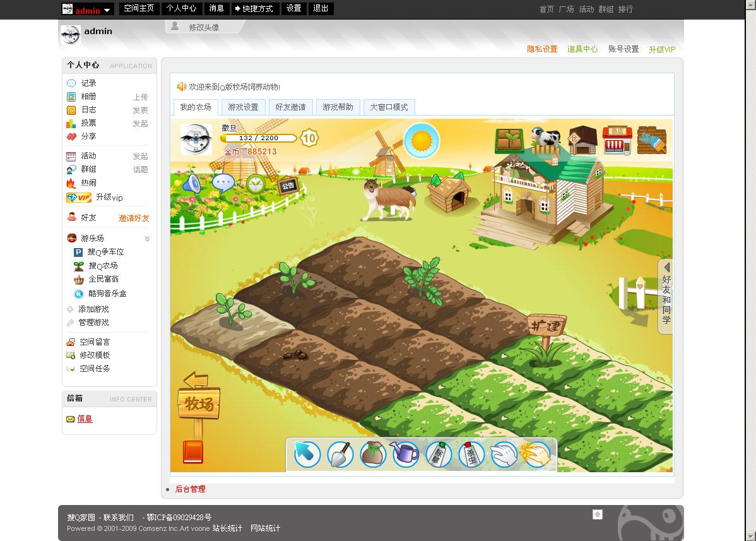Click the 邀请好友 link

134,218
